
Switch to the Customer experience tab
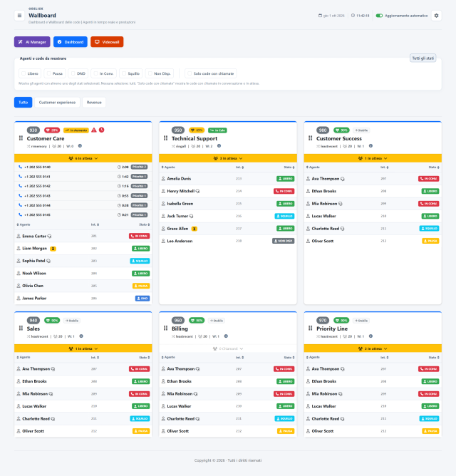click(57, 103)
